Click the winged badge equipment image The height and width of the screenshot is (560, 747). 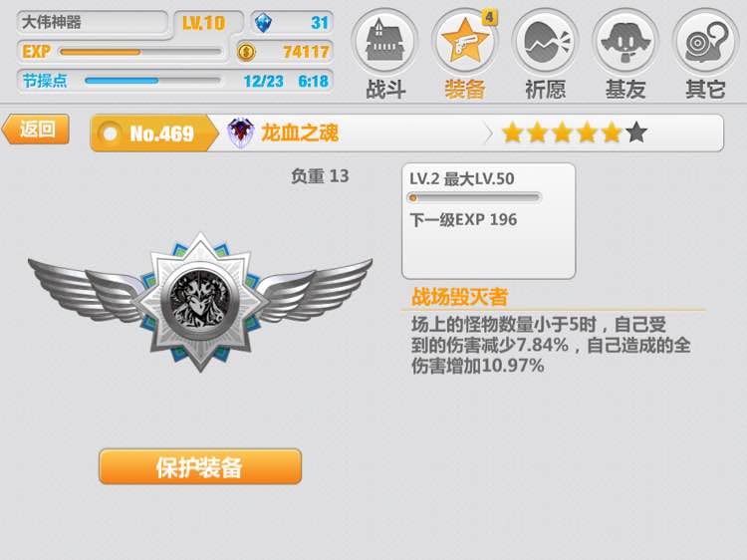[200, 302]
